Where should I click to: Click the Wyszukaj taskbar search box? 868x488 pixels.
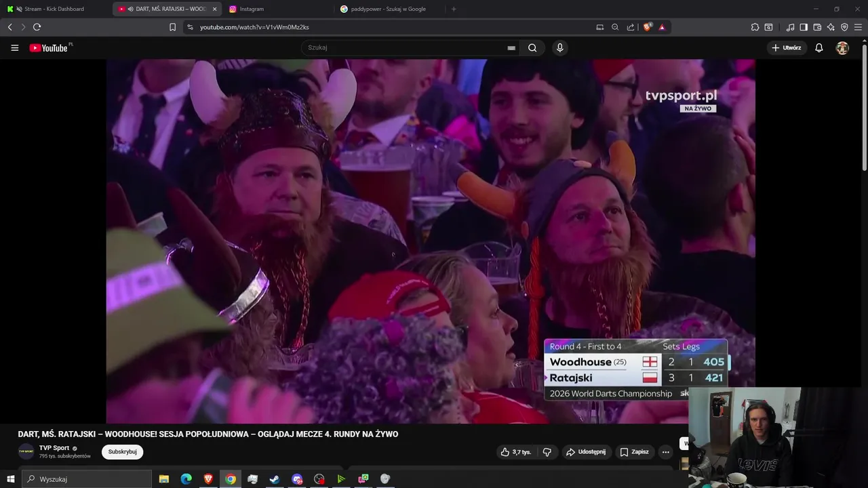pyautogui.click(x=87, y=479)
